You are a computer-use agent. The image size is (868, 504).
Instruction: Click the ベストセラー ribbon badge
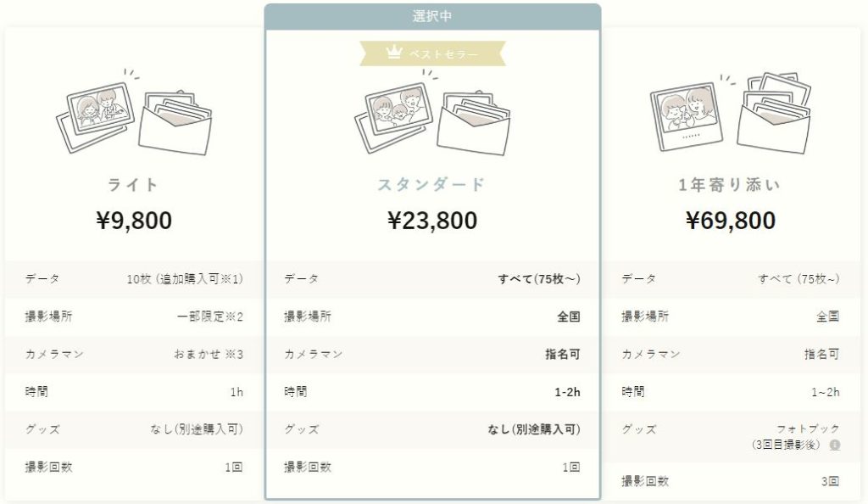pyautogui.click(x=432, y=53)
